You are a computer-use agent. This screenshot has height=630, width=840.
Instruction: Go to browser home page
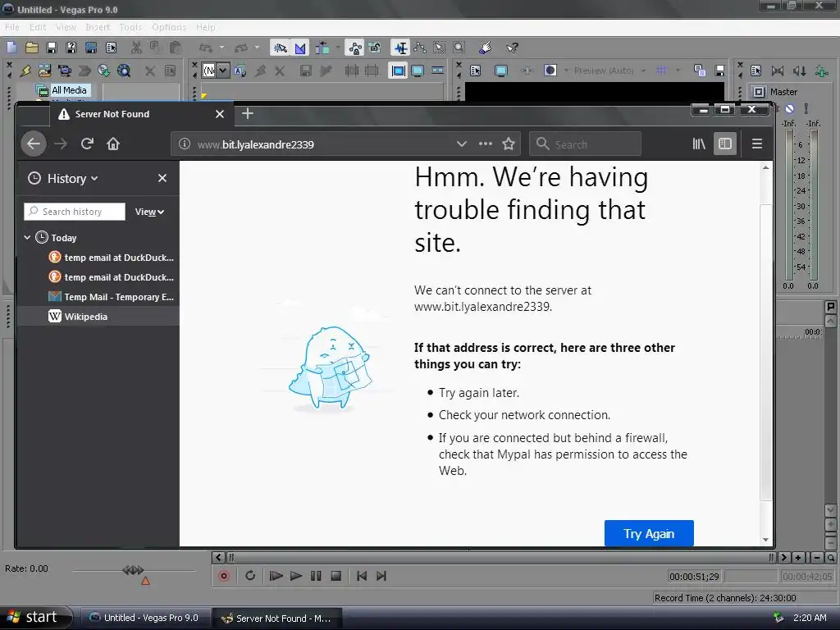click(x=113, y=144)
